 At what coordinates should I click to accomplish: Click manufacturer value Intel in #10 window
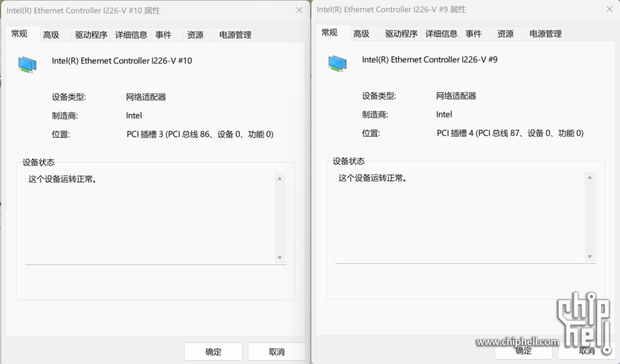[x=134, y=115]
